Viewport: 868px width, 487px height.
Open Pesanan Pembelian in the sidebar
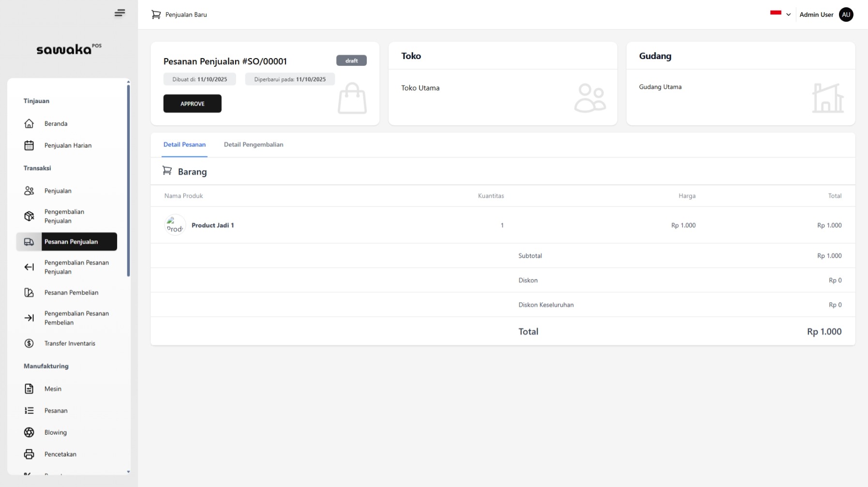(71, 293)
